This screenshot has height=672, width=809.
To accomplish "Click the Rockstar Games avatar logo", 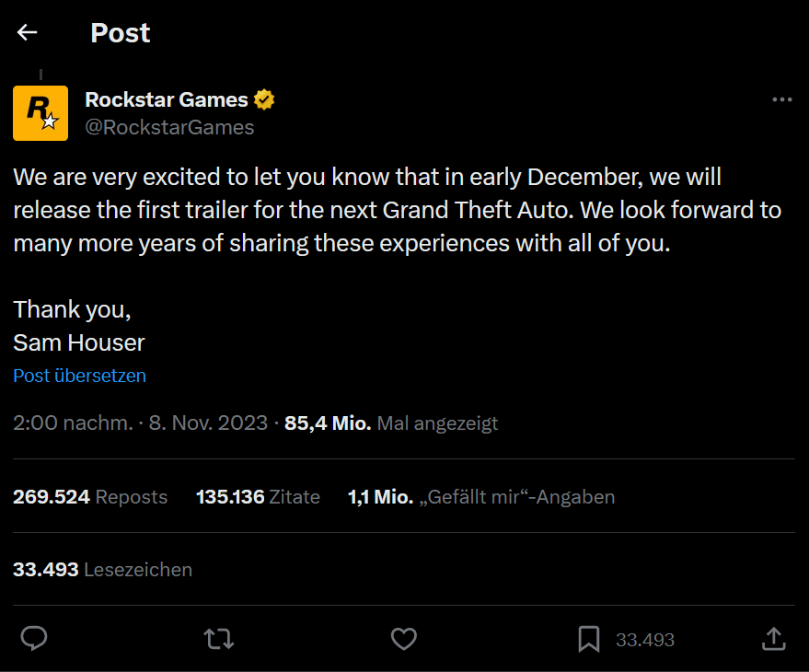I will 40,113.
